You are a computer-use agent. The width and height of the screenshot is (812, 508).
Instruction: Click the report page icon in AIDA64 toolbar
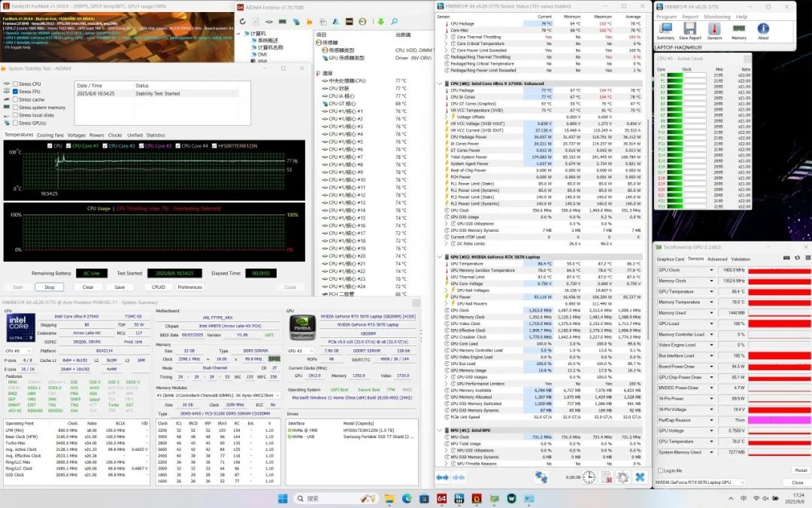[x=256, y=21]
